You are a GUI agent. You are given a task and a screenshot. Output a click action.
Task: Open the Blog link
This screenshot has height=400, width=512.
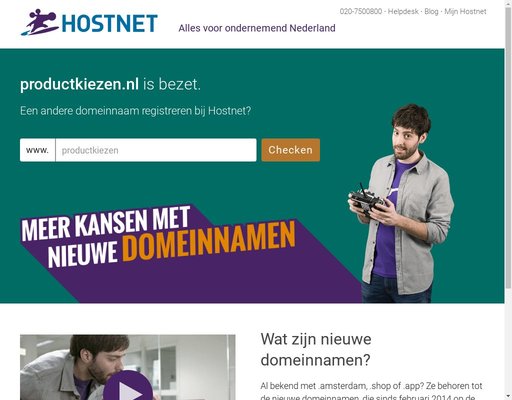tap(431, 11)
